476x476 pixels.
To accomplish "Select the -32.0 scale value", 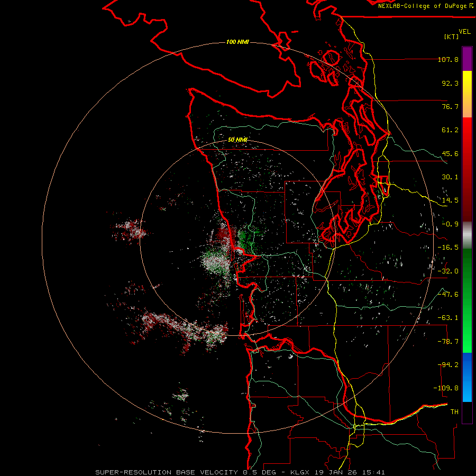I will (448, 271).
